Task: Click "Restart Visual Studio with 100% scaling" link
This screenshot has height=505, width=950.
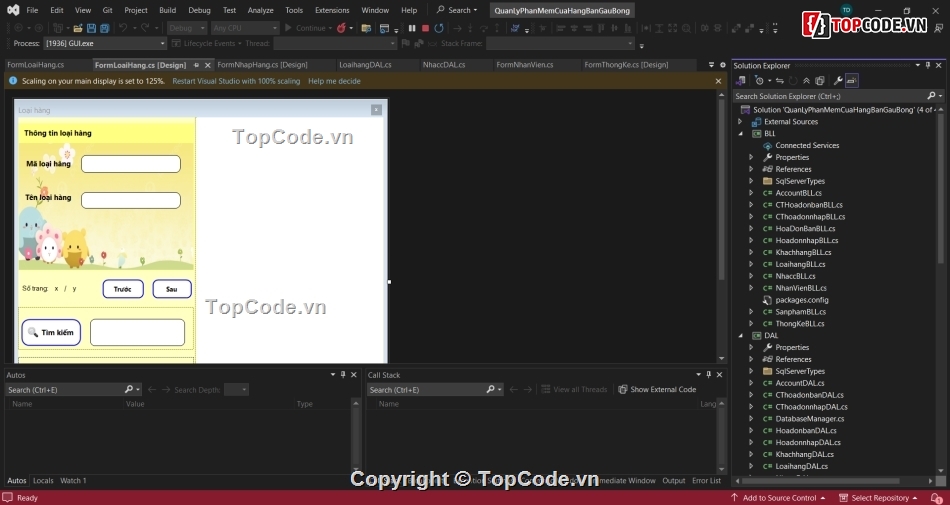Action: point(236,81)
